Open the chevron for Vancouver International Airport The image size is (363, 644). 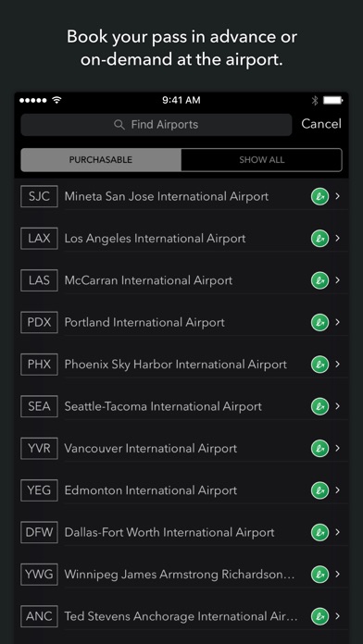click(x=337, y=448)
